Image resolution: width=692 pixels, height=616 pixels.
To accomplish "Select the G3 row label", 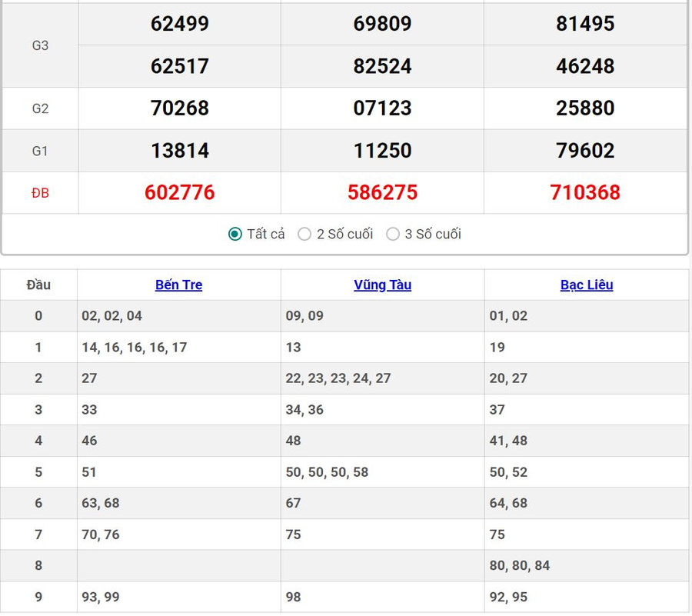I will (40, 45).
